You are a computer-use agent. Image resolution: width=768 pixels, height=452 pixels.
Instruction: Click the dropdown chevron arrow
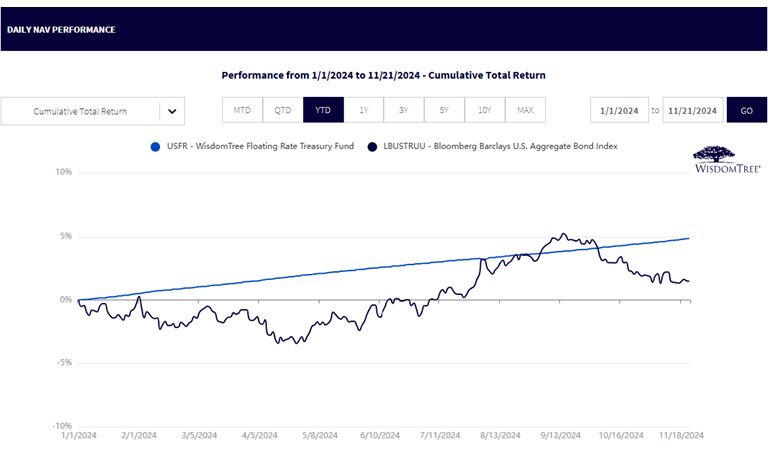[172, 111]
